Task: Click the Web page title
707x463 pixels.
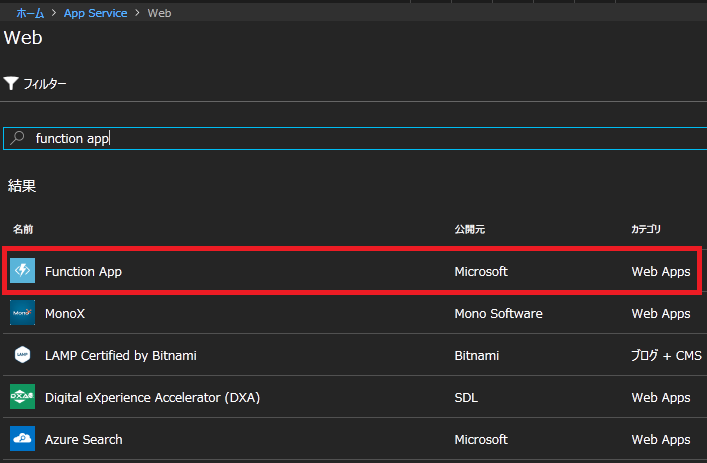Action: pyautogui.click(x=23, y=37)
